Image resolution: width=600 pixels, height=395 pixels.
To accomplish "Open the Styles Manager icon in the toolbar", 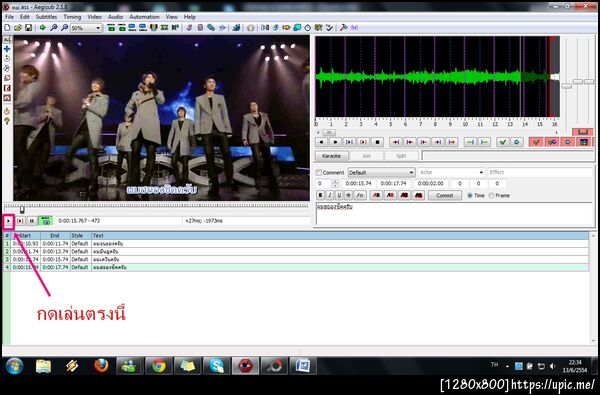I will pos(189,28).
